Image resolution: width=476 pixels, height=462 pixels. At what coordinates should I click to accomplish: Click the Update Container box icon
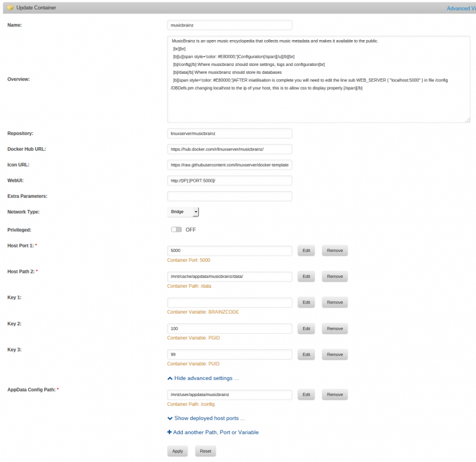pyautogui.click(x=10, y=7)
